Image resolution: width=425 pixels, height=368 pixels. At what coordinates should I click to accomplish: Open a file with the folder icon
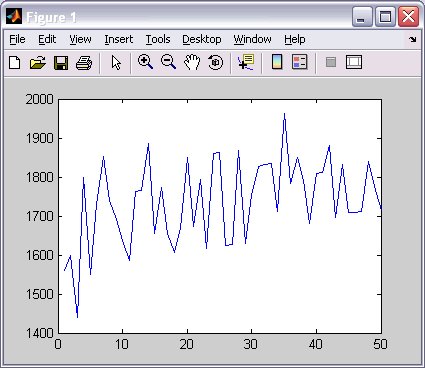(x=38, y=62)
